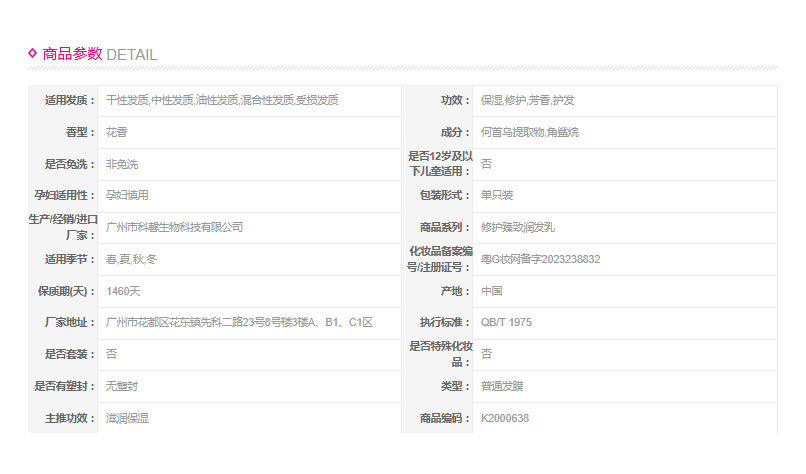Image resolution: width=806 pixels, height=474 pixels.
Task: Click the pink diamond icon beside 商品参数
Action: 32,54
